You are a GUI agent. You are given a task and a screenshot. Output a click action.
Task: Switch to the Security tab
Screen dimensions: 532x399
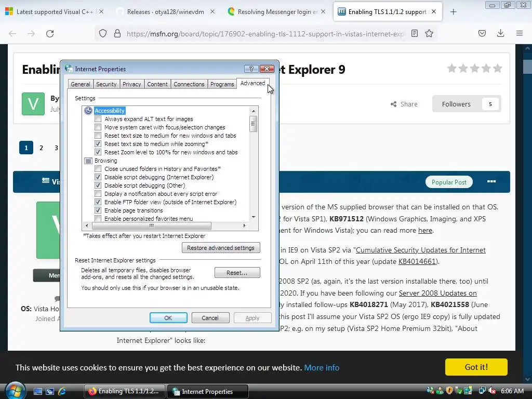point(106,84)
